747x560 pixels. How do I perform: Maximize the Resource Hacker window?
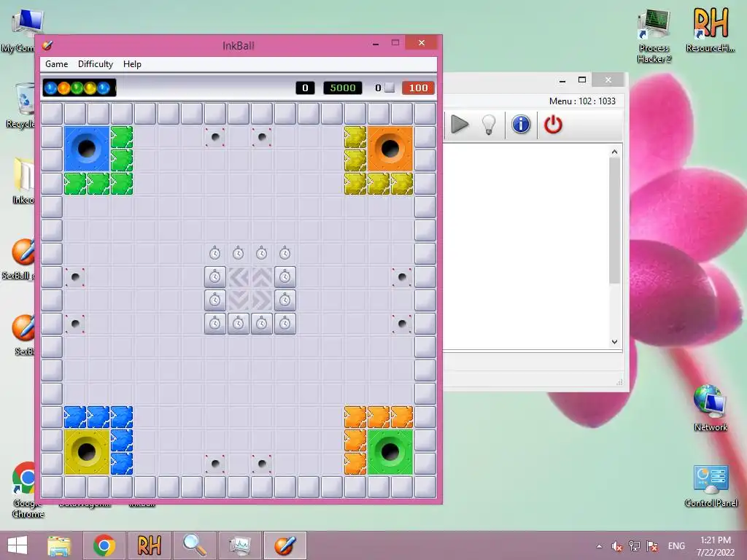pos(582,80)
